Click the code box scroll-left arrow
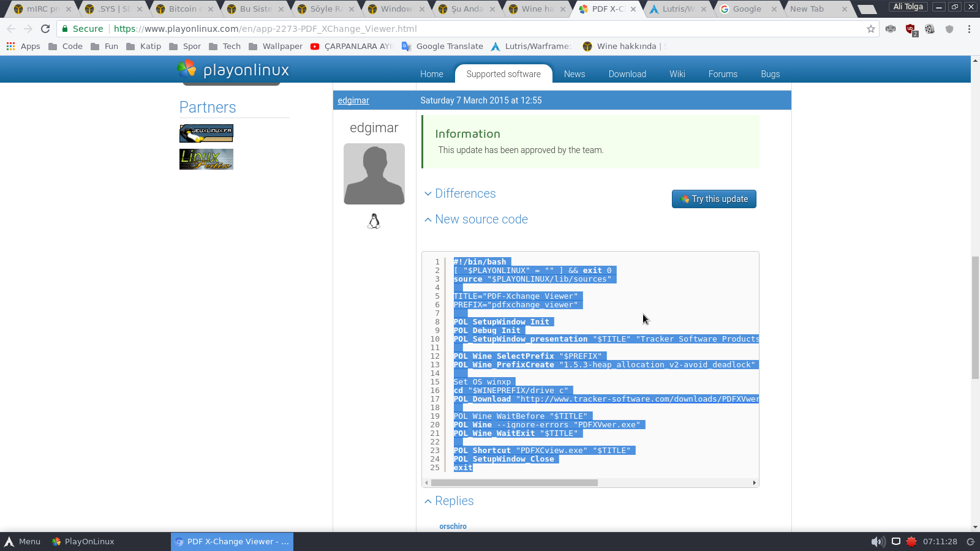Image resolution: width=980 pixels, height=551 pixels. click(x=426, y=482)
